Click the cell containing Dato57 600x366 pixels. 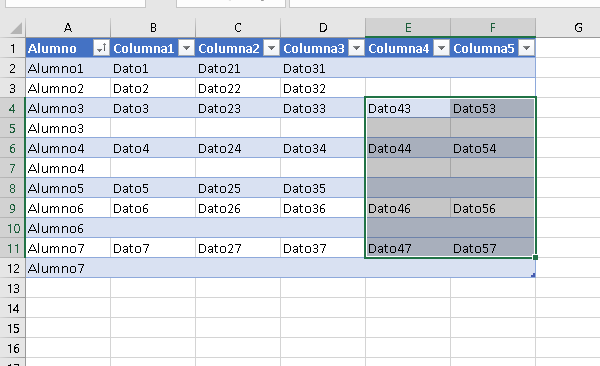click(493, 248)
